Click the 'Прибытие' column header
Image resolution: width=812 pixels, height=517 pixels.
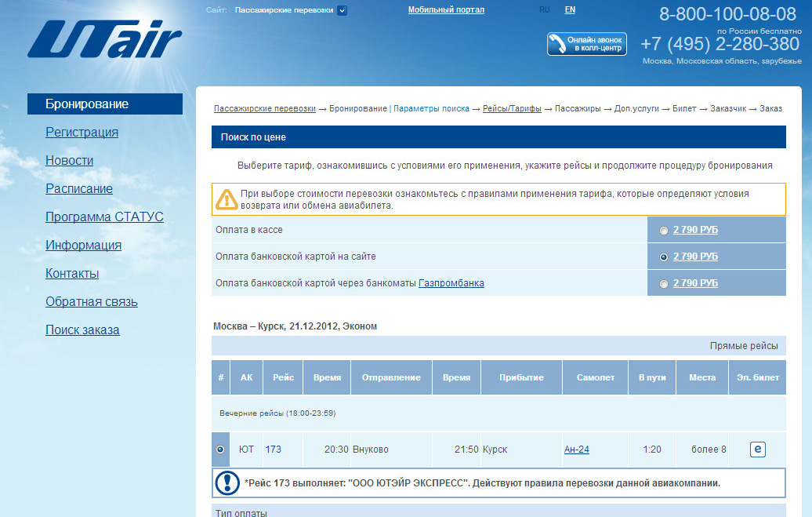pyautogui.click(x=521, y=377)
